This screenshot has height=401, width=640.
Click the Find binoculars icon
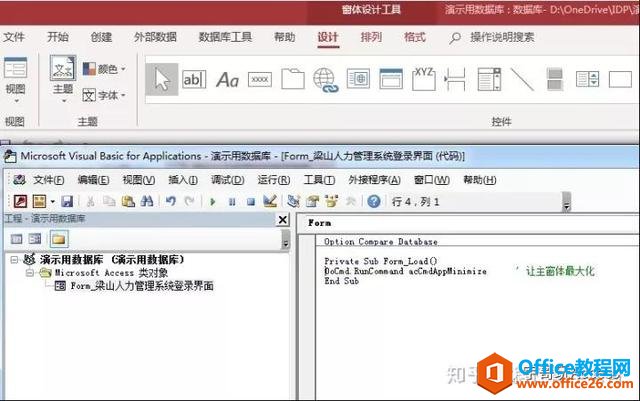(x=147, y=201)
